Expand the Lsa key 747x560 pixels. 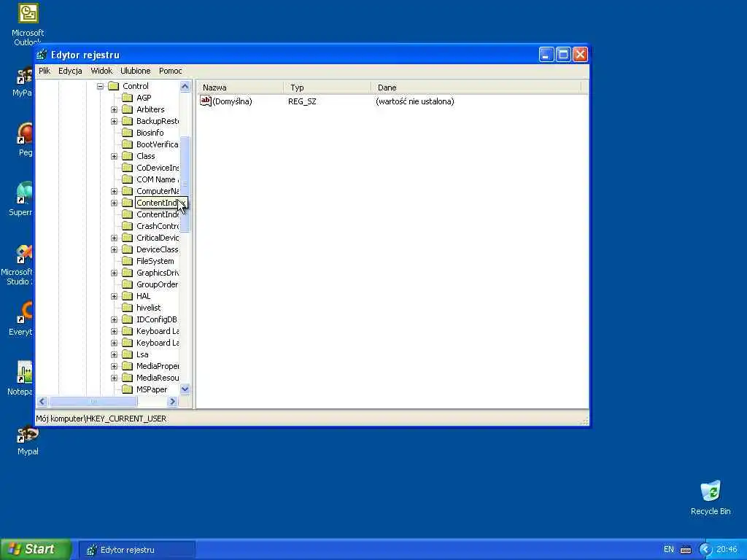pyautogui.click(x=114, y=355)
